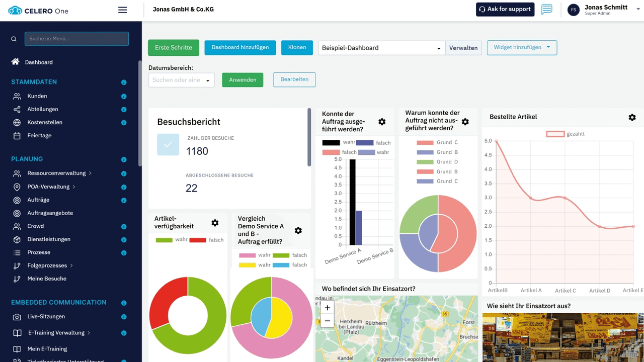
Task: Toggle the hamburger menu icon
Action: (x=122, y=10)
